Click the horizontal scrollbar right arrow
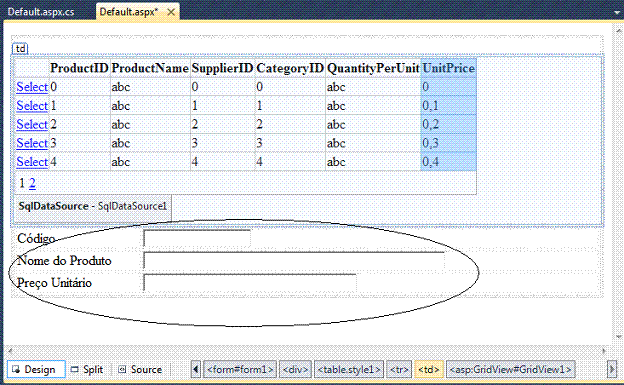The image size is (624, 385). tap(604, 351)
